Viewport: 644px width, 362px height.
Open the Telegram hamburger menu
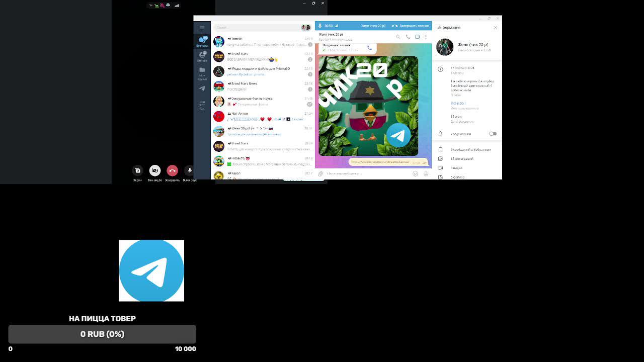point(202,28)
